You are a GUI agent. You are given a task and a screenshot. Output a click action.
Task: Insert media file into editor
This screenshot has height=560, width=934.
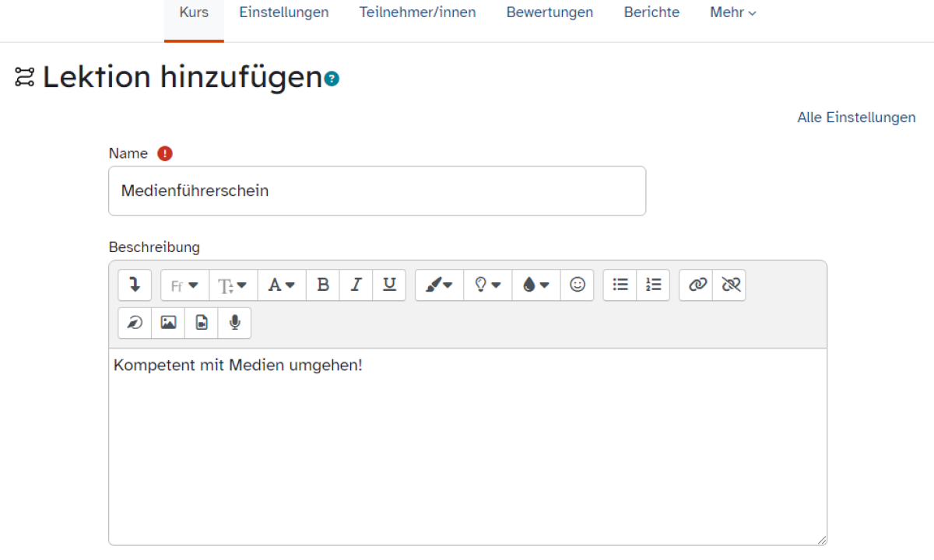point(202,323)
